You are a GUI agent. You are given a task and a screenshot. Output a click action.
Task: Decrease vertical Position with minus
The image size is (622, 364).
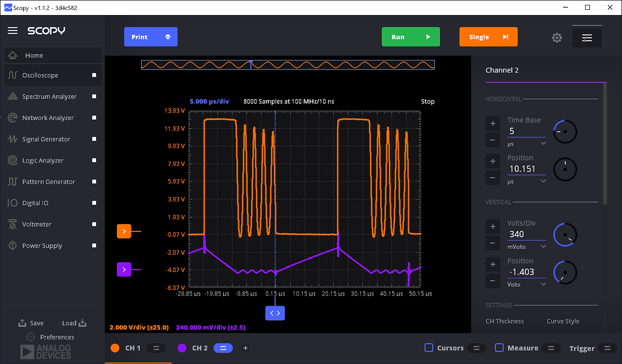pos(493,281)
